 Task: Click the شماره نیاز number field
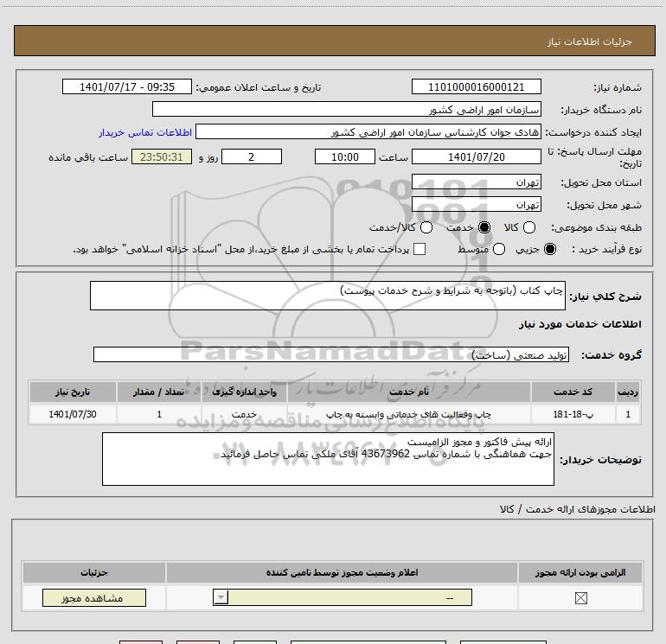[x=476, y=86]
